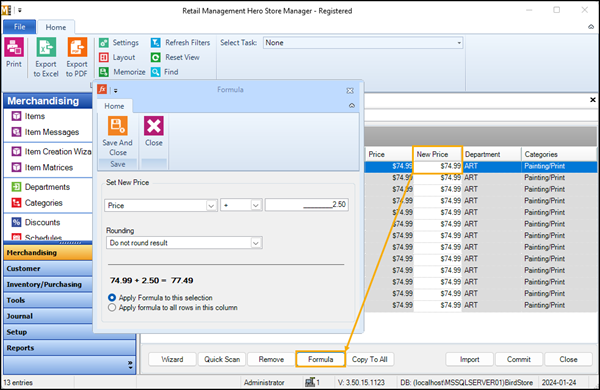Open the File menu tab

coord(20,27)
